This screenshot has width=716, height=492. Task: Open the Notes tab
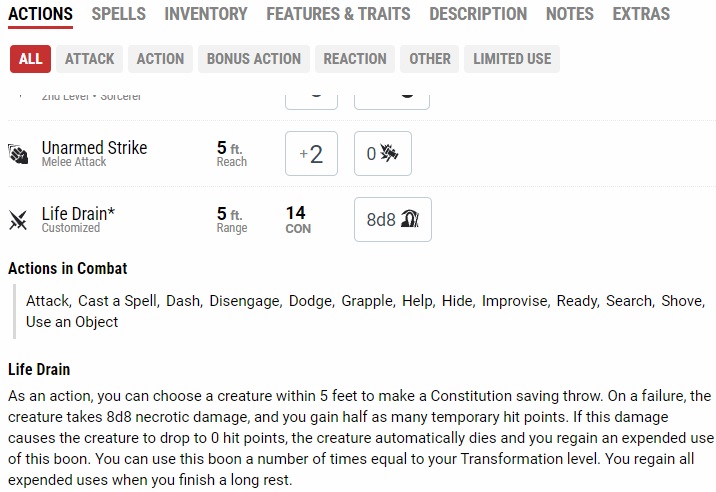(x=570, y=14)
